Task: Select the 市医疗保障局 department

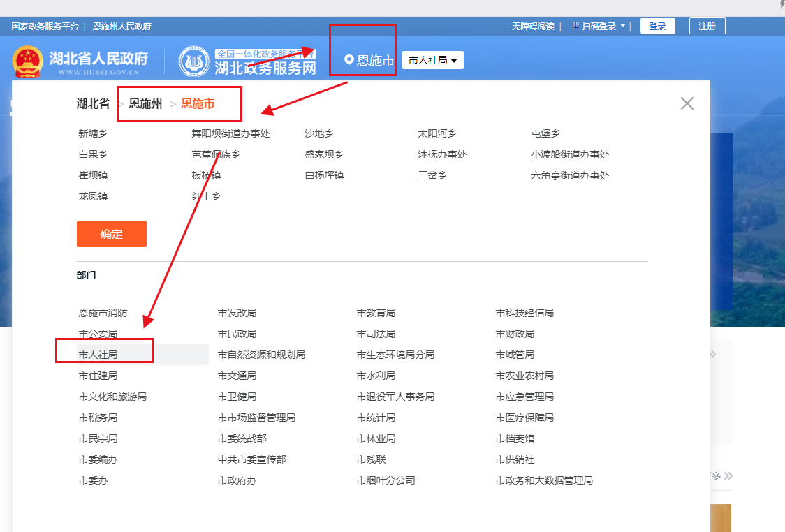Action: [x=524, y=418]
